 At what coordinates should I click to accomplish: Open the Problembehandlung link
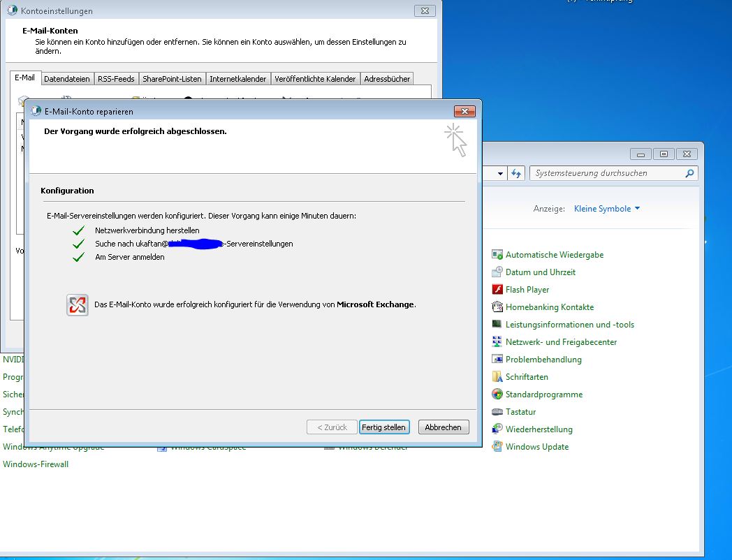(544, 360)
